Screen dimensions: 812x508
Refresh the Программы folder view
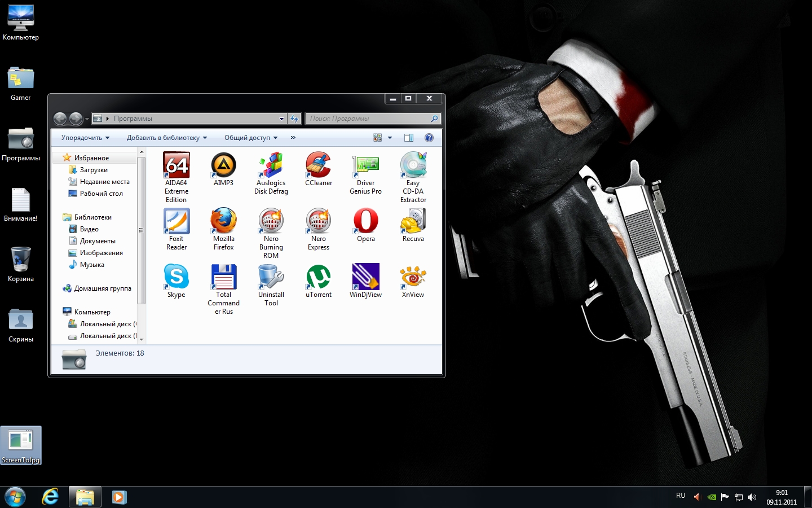pos(294,119)
